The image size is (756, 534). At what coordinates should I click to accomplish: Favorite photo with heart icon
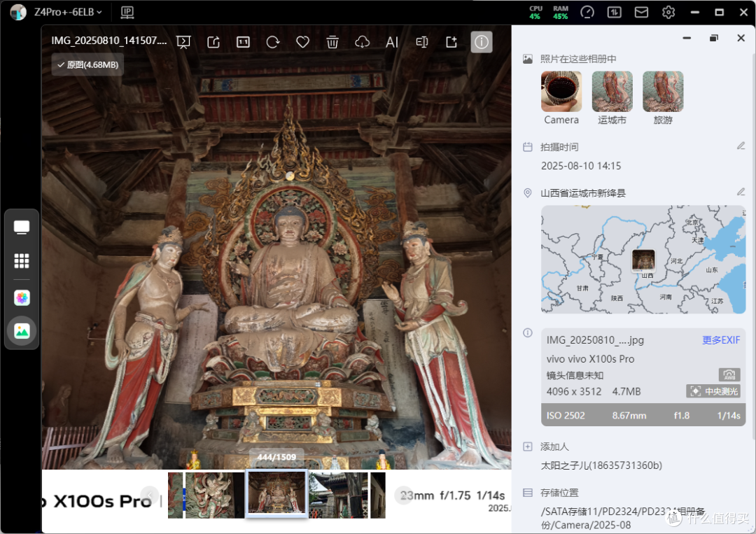303,43
